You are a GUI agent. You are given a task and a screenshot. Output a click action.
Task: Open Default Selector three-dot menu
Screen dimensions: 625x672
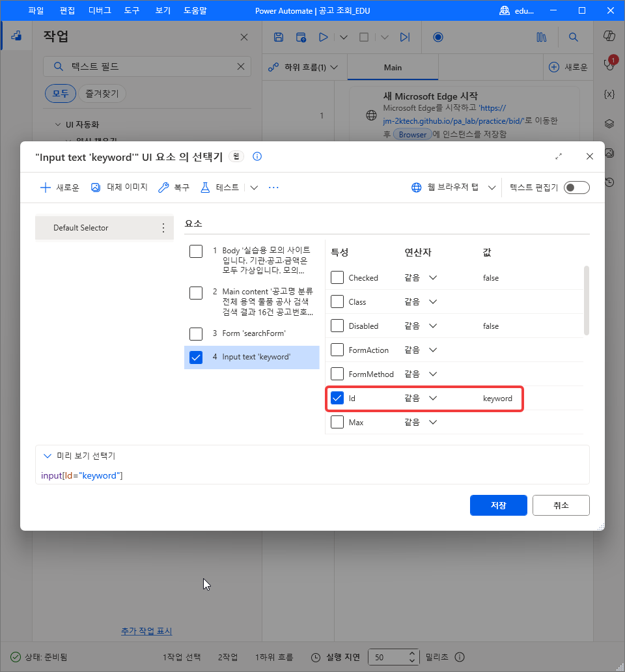click(x=163, y=227)
